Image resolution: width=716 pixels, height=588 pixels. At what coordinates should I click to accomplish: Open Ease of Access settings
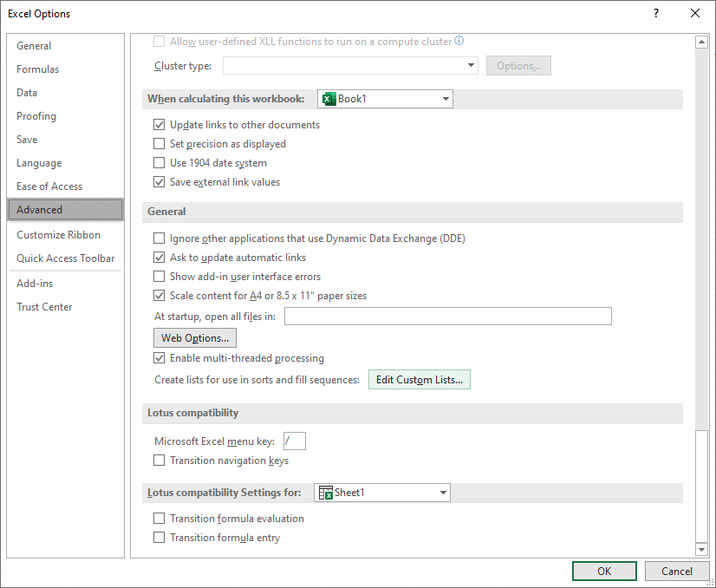coord(65,186)
